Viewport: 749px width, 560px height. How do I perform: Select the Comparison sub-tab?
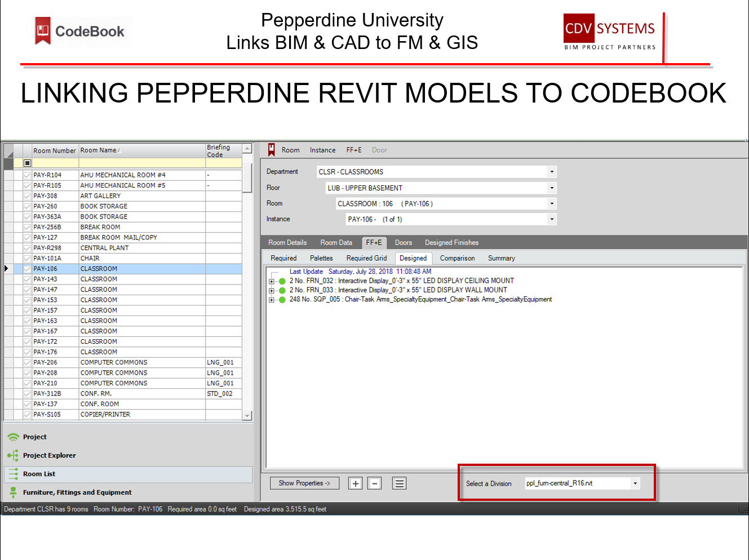pos(457,259)
